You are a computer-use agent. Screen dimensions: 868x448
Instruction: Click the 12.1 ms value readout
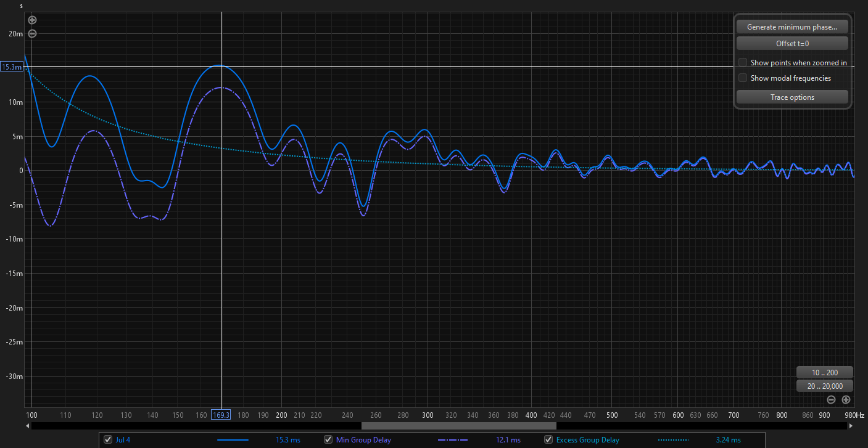tap(508, 440)
